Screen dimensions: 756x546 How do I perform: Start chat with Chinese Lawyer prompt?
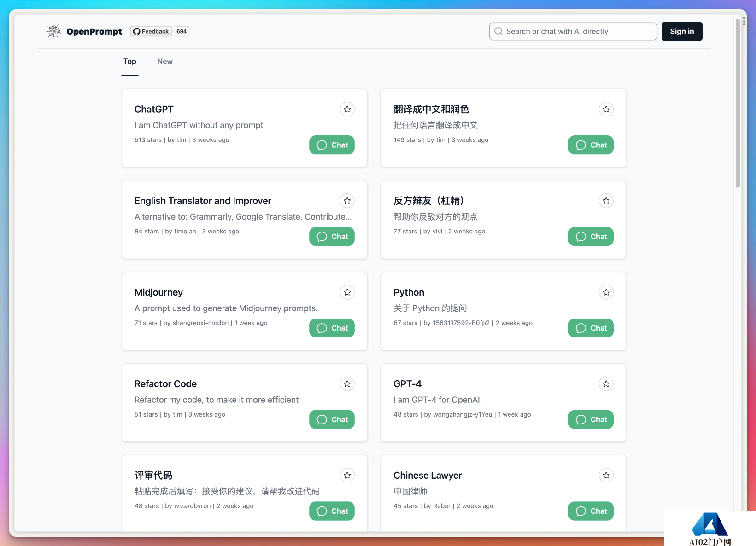(x=591, y=511)
